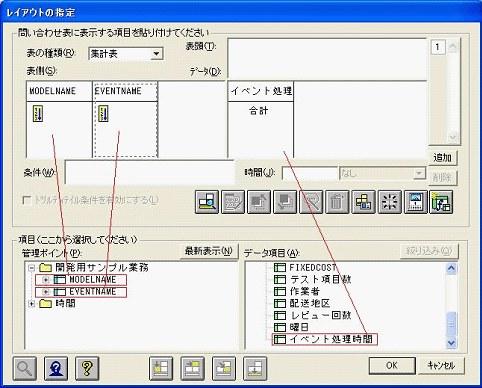
Task: Select the EVENTNAME header in 表側
Action: pos(125,91)
